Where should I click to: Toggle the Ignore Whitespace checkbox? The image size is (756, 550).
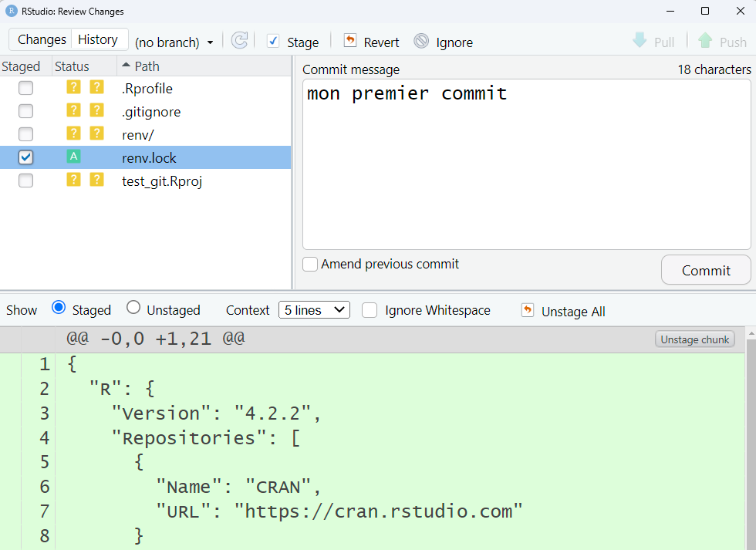[370, 310]
